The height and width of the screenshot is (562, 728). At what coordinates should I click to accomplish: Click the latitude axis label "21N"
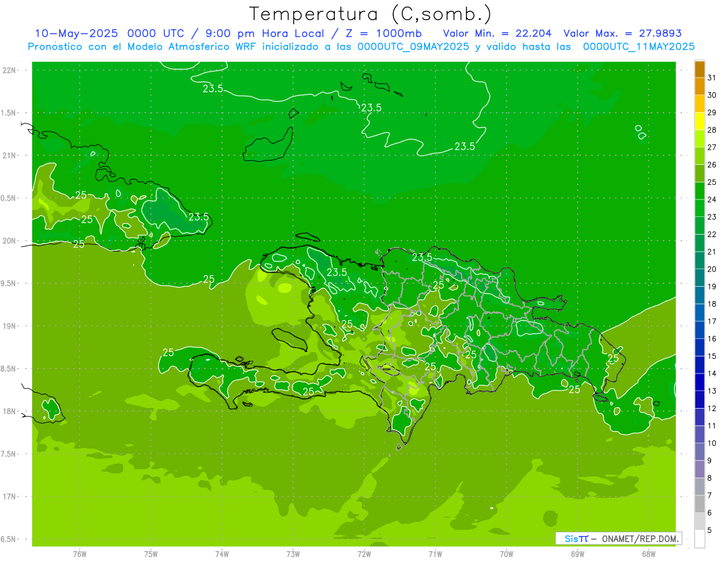coord(10,155)
